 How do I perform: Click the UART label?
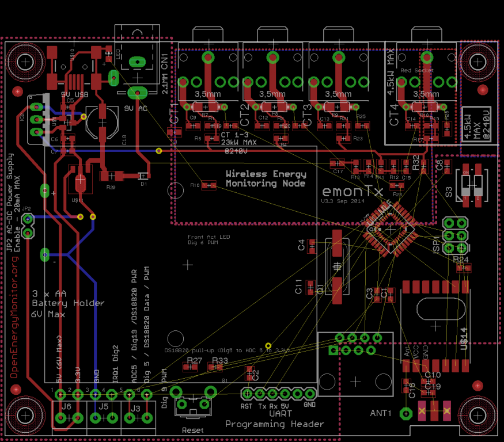tap(281, 414)
